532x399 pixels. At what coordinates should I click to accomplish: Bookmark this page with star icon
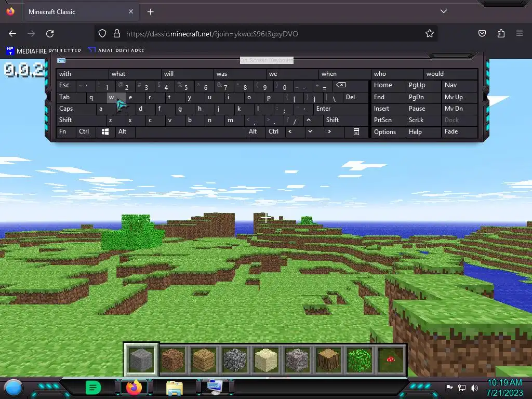coord(430,34)
